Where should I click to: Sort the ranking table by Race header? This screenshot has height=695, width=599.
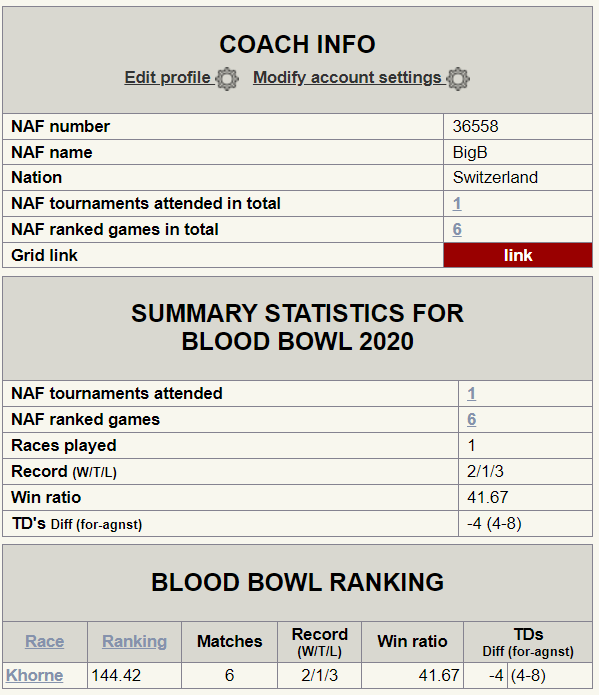click(45, 641)
